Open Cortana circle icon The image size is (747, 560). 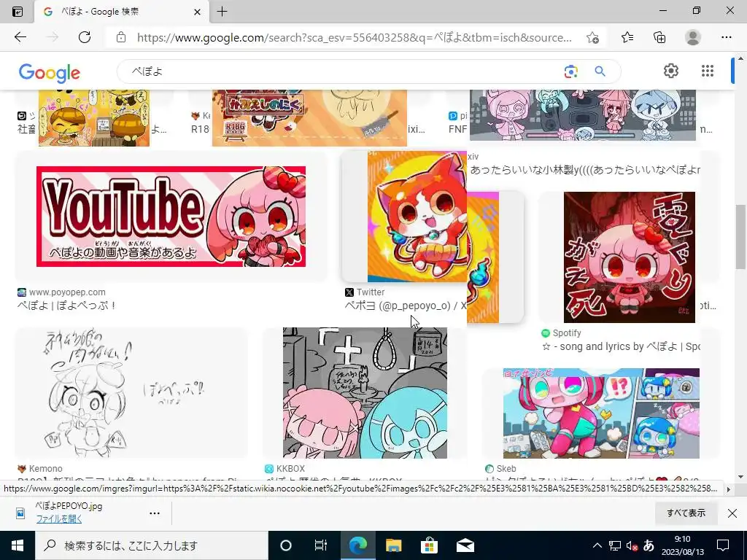coord(286,545)
